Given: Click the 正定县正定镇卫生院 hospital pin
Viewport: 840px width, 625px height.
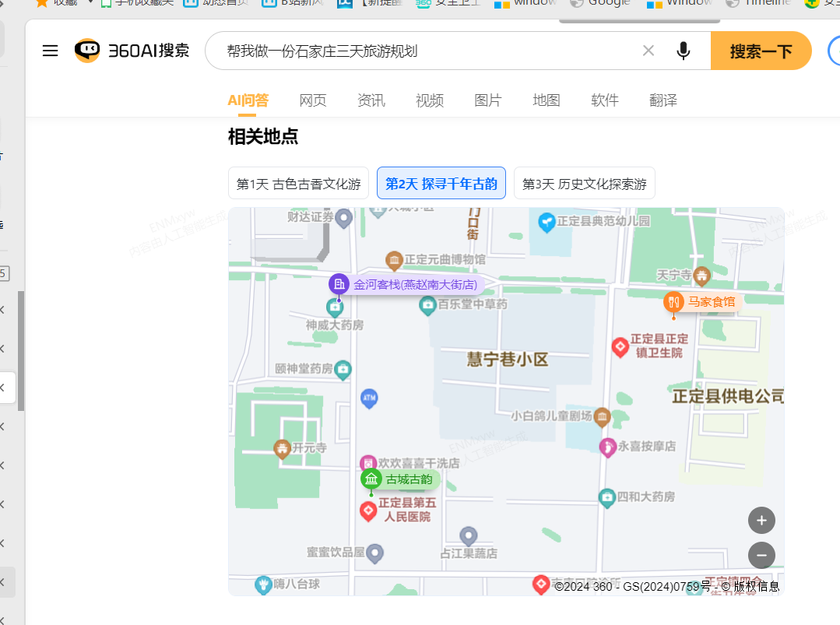Looking at the screenshot, I should pyautogui.click(x=620, y=347).
